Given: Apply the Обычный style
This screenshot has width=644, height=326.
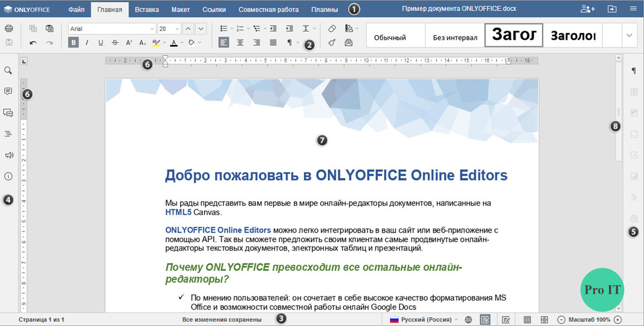Looking at the screenshot, I should [396, 35].
